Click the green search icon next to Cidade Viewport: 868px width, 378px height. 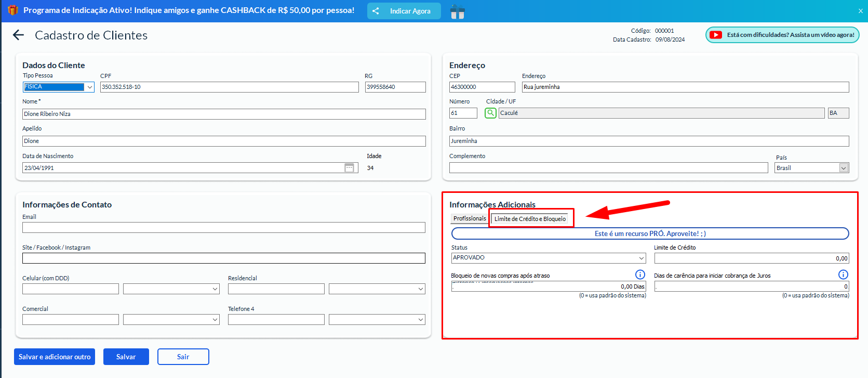pyautogui.click(x=490, y=113)
